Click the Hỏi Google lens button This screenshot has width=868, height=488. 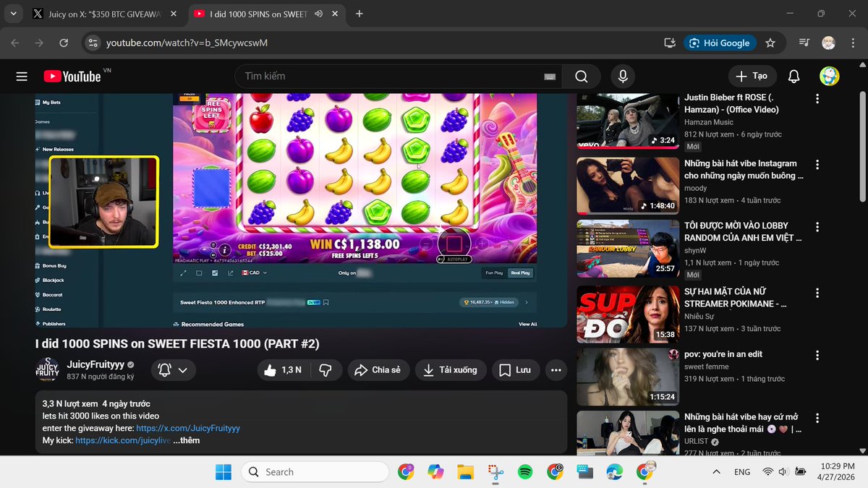coord(720,43)
